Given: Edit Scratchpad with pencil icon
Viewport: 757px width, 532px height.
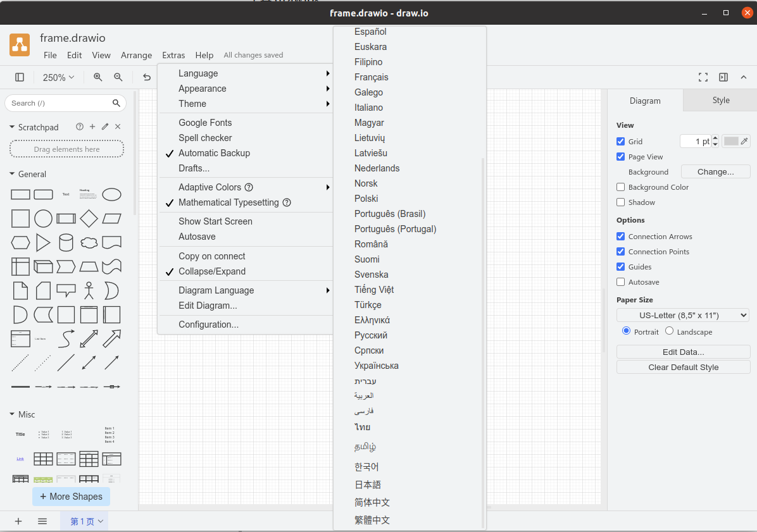Looking at the screenshot, I should tap(105, 127).
